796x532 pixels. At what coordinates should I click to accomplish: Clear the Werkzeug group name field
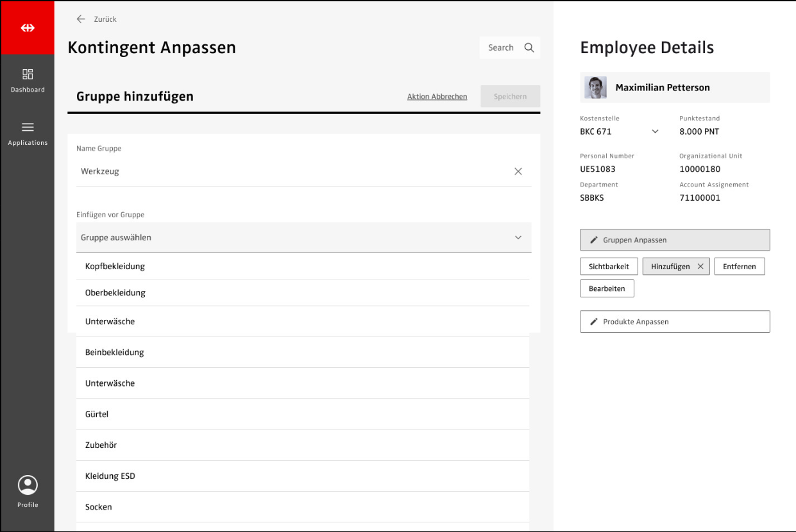(518, 172)
